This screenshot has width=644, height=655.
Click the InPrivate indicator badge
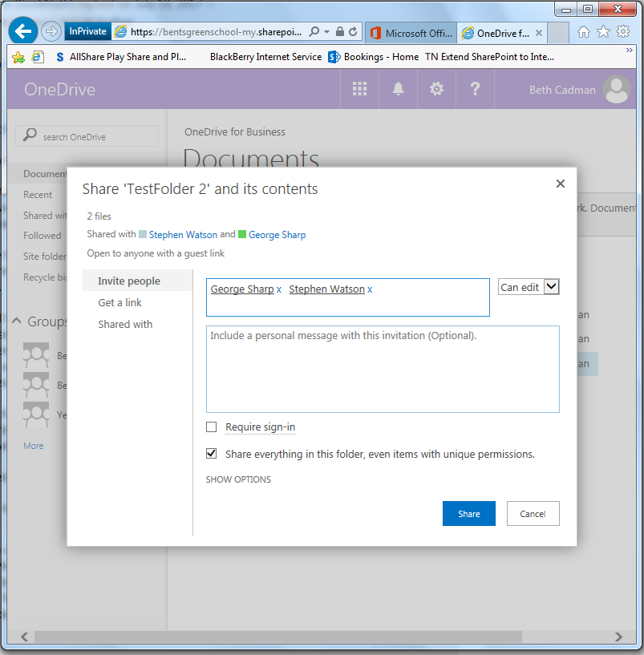pos(87,31)
